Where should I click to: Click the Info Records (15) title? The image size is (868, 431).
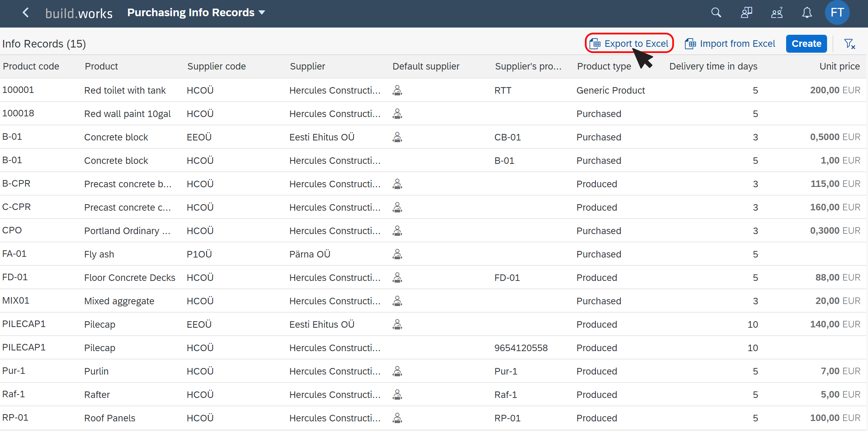click(44, 44)
